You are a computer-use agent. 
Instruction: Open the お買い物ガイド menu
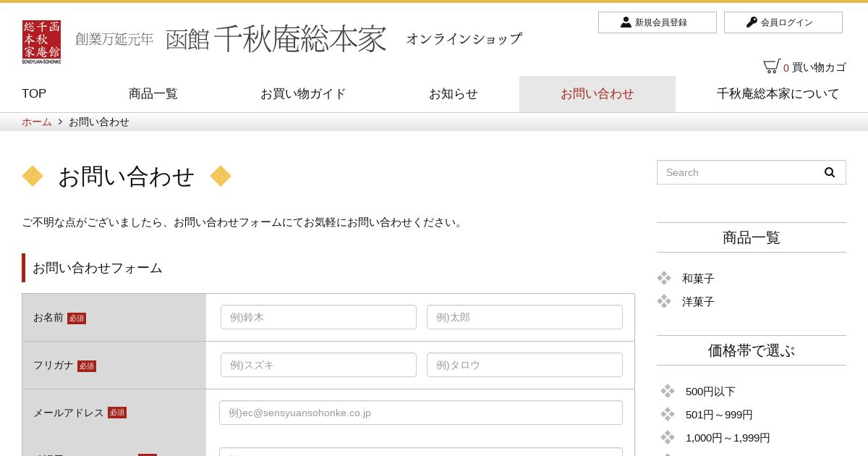[x=303, y=93]
